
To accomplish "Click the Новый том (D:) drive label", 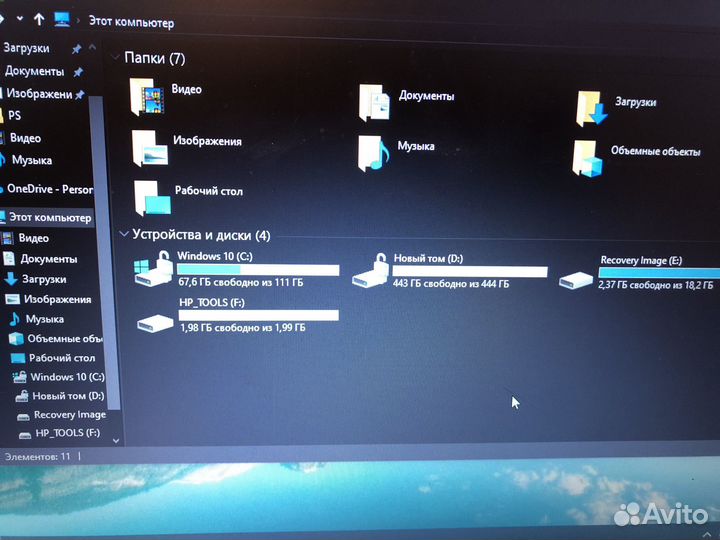I will point(428,258).
